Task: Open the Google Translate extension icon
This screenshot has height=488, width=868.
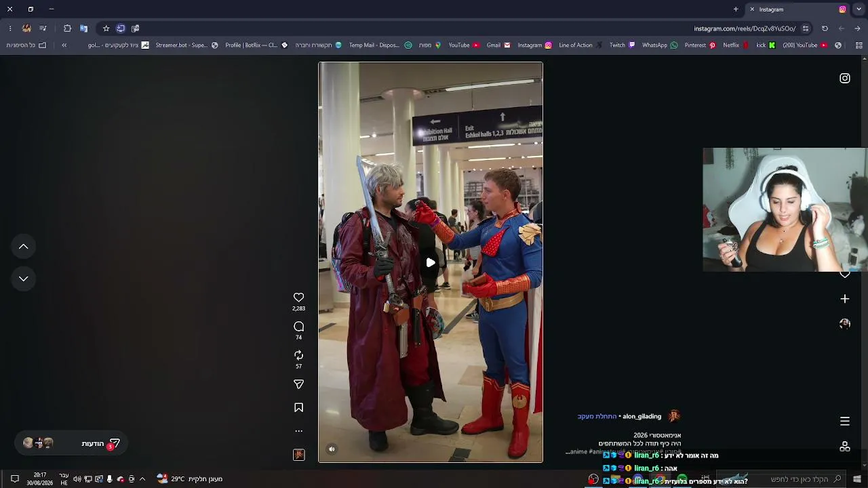Action: (x=83, y=28)
